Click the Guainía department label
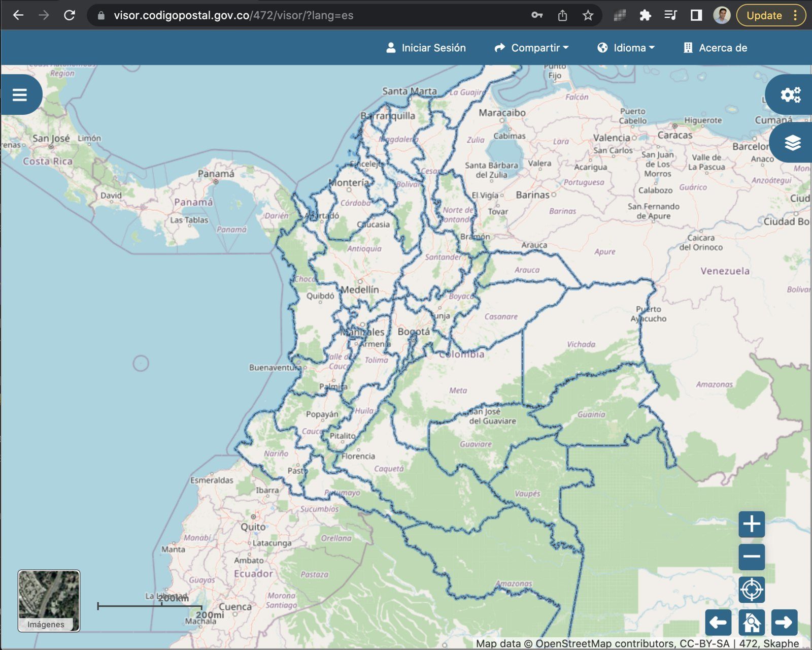 [x=591, y=414]
